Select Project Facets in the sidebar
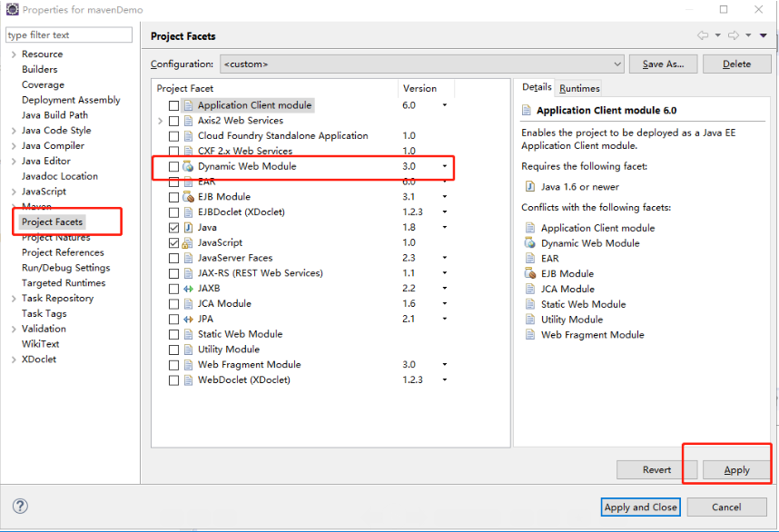 [x=52, y=222]
